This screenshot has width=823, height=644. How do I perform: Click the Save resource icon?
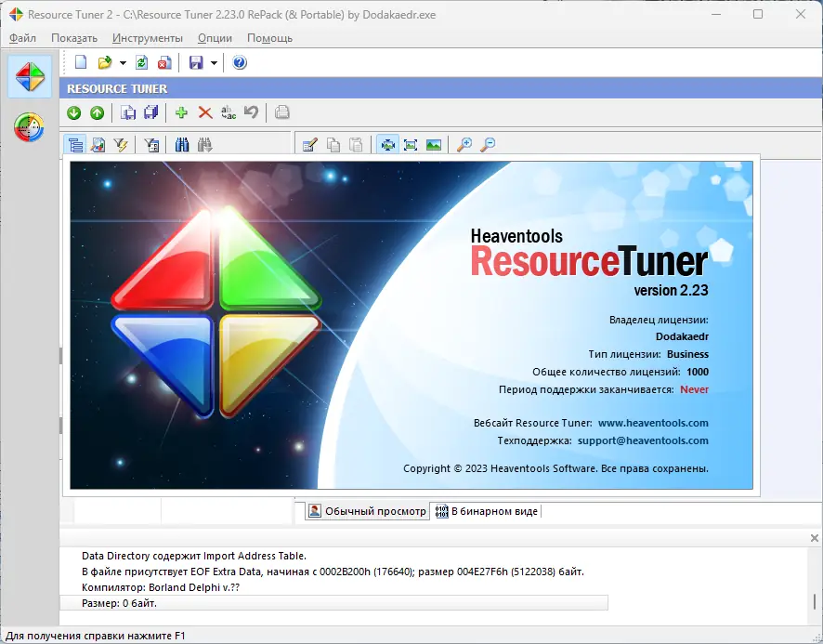128,112
